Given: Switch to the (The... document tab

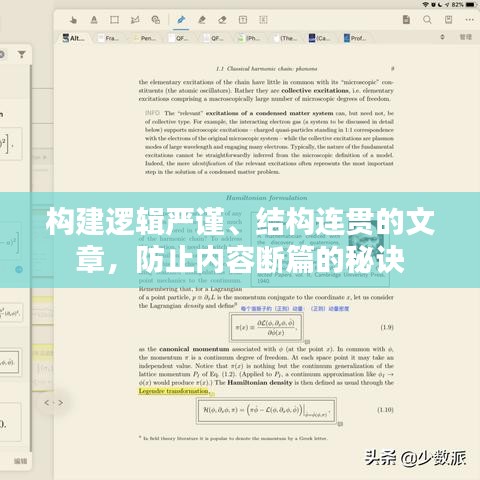Looking at the screenshot, I should click(x=285, y=38).
